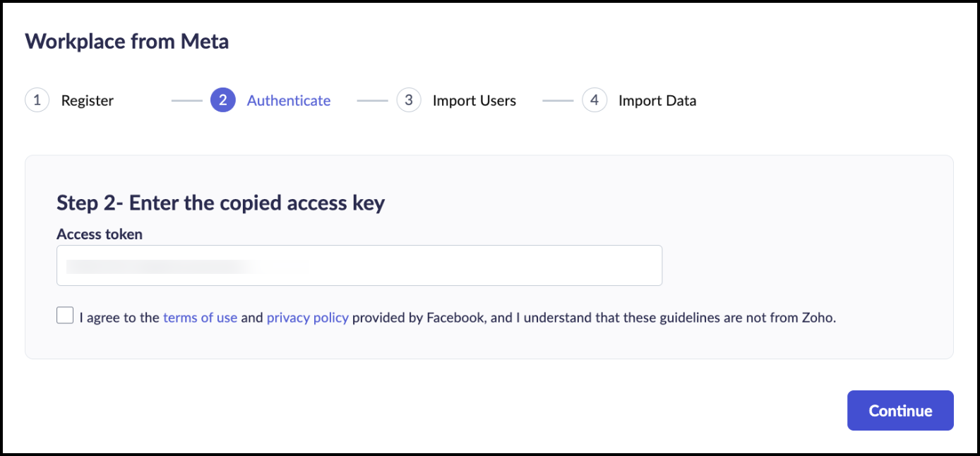Open the terms of use link

pyautogui.click(x=200, y=318)
